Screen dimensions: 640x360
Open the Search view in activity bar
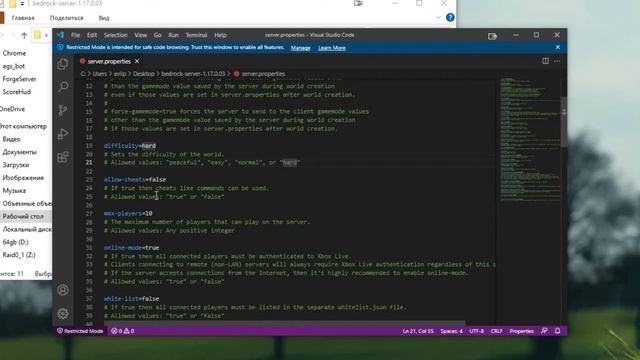pyautogui.click(x=62, y=87)
